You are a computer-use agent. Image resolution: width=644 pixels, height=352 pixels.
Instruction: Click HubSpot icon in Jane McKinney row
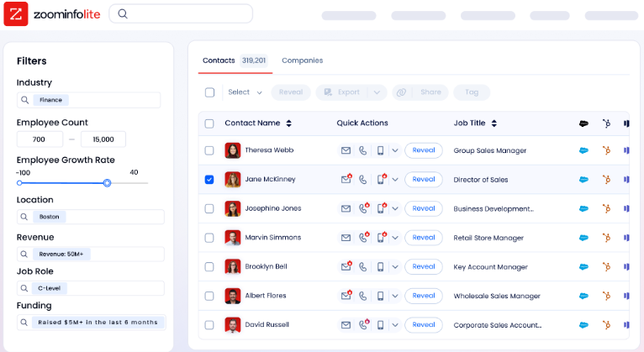(x=606, y=179)
